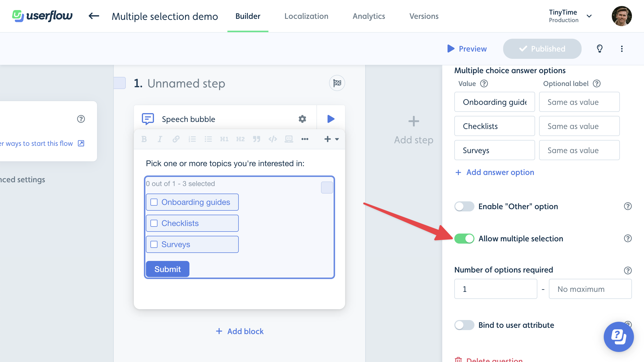The height and width of the screenshot is (362, 644).
Task: Open the Localization tab
Action: [306, 16]
